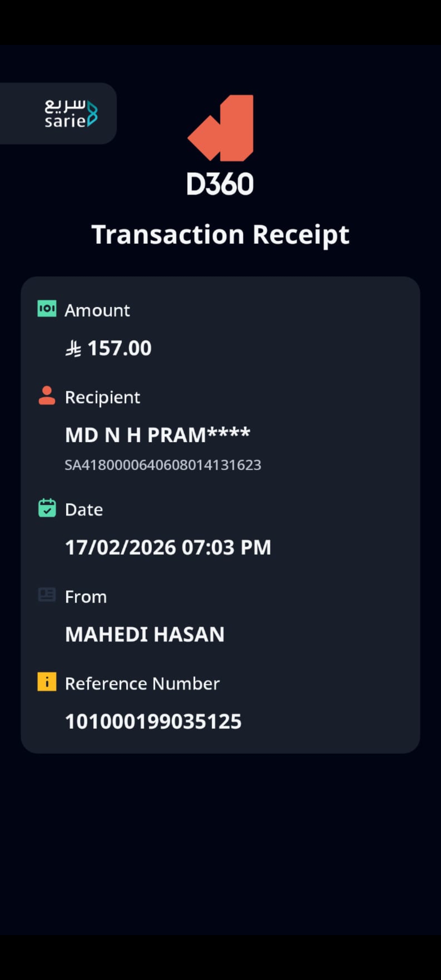
Task: Tap the Sarie logo badge
Action: click(x=70, y=114)
